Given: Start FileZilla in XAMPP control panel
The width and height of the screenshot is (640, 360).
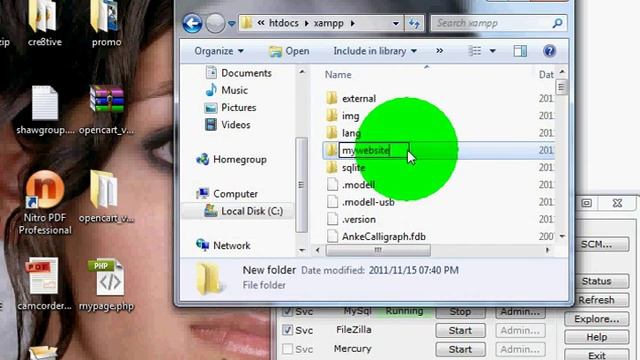Looking at the screenshot, I should 460,330.
